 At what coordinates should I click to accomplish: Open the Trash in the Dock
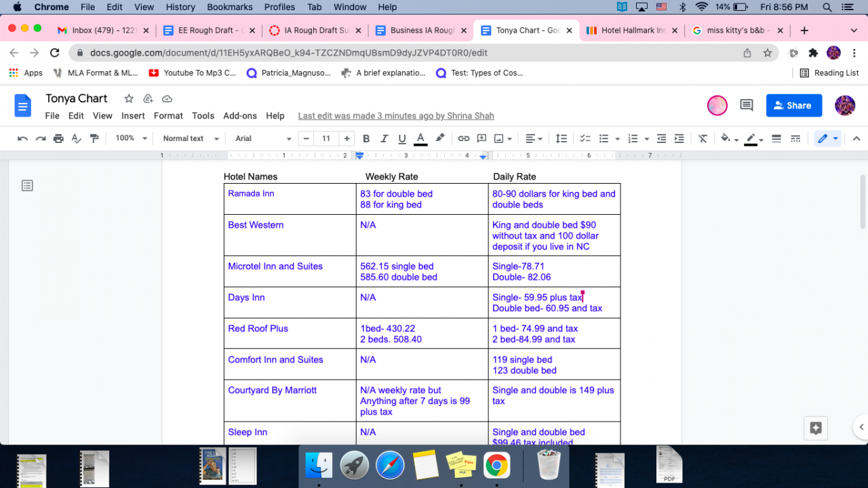click(x=547, y=465)
